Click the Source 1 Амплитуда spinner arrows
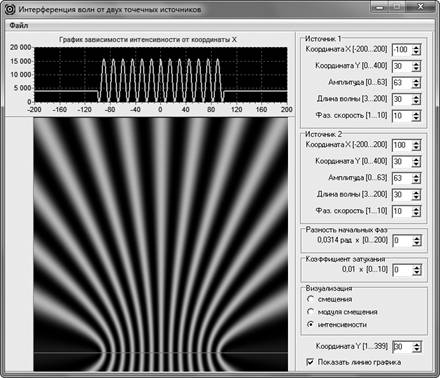Screen dimensions: 440x378 click(416, 83)
